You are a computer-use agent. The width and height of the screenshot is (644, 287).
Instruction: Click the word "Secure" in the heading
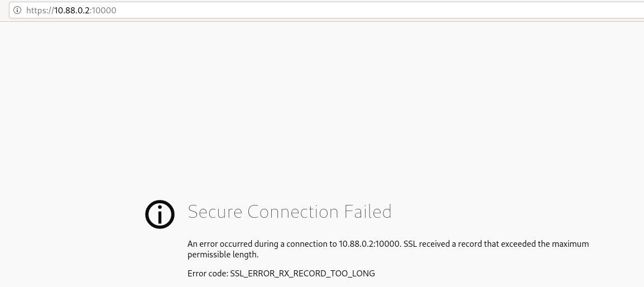214,212
